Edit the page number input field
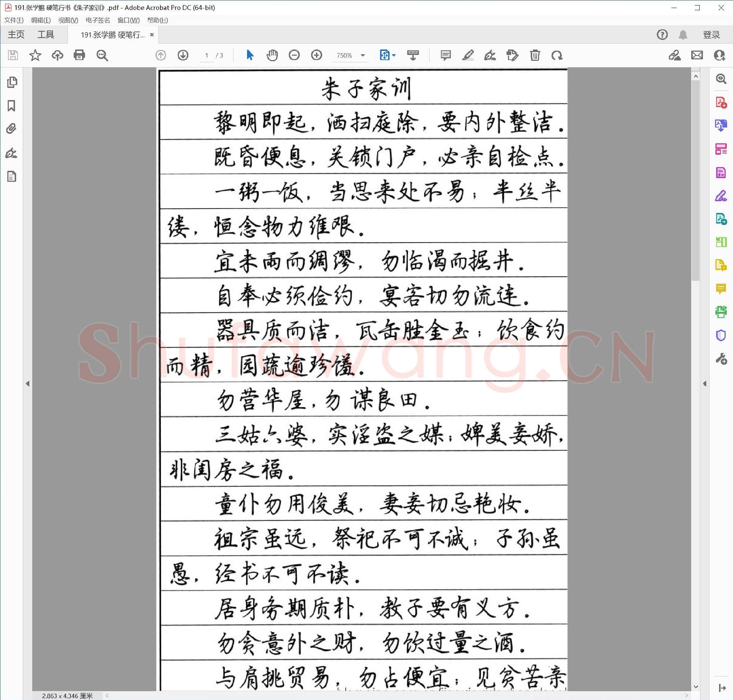 point(207,55)
